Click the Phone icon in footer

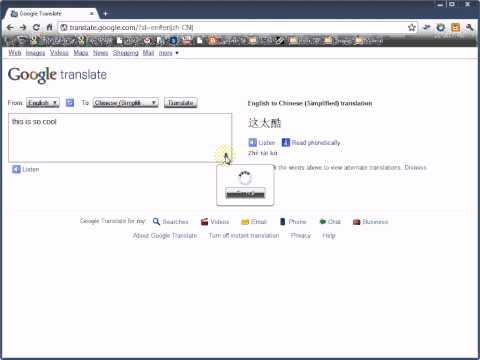282,222
